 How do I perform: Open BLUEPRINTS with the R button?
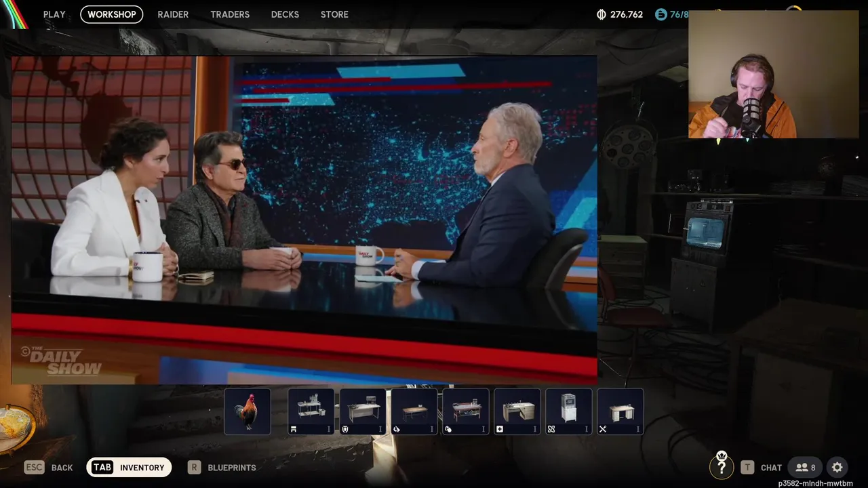222,468
